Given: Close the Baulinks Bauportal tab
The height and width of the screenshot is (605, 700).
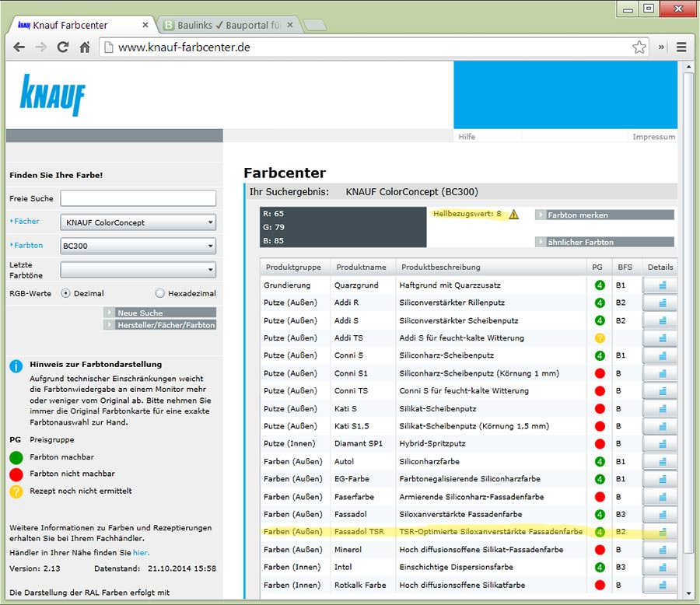Looking at the screenshot, I should [x=290, y=25].
